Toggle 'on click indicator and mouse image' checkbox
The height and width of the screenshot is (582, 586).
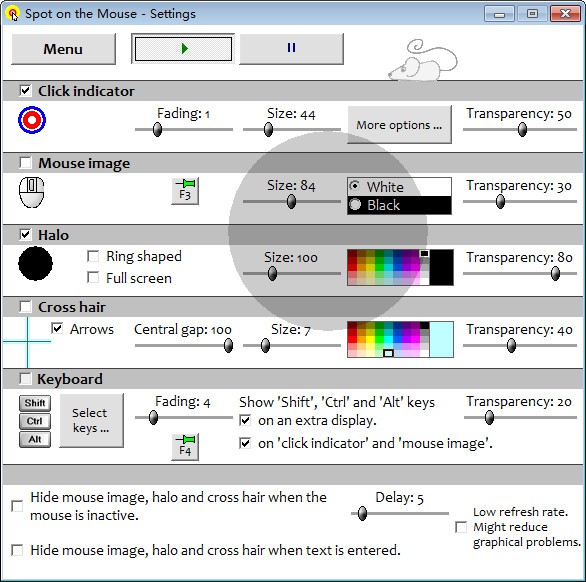(245, 443)
